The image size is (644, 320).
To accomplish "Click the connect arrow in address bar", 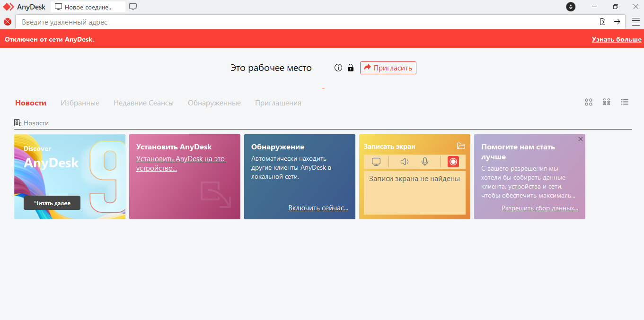I will click(617, 22).
